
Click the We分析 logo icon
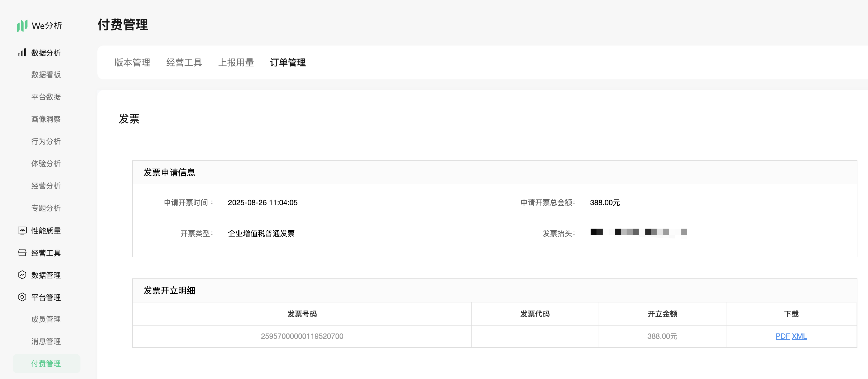click(22, 26)
